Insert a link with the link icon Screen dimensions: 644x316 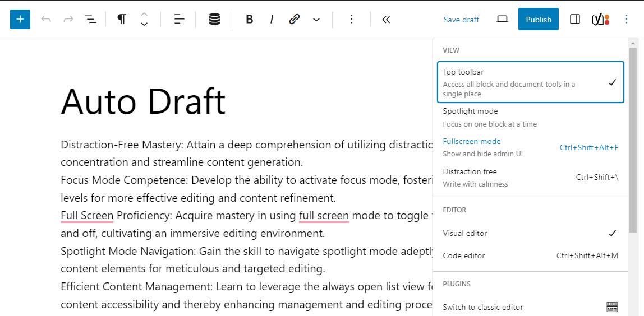(x=295, y=20)
